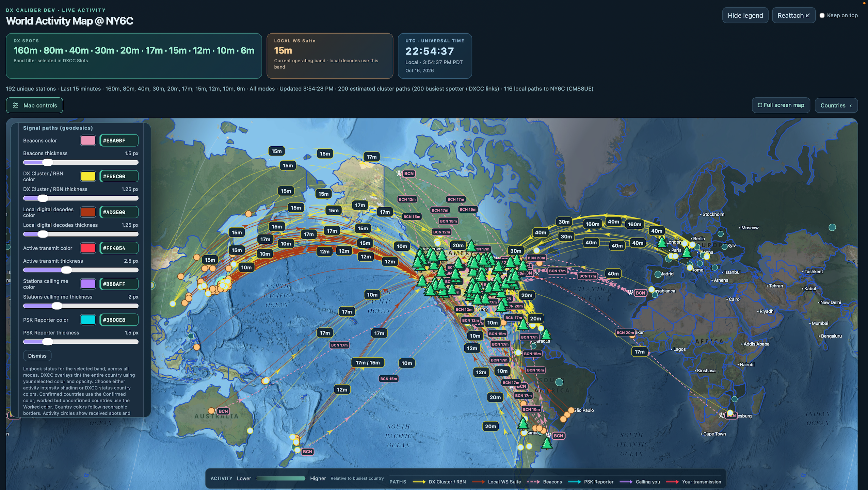Click the New Zealand BCN beacon marker
This screenshot has width=868, height=490.
click(307, 452)
